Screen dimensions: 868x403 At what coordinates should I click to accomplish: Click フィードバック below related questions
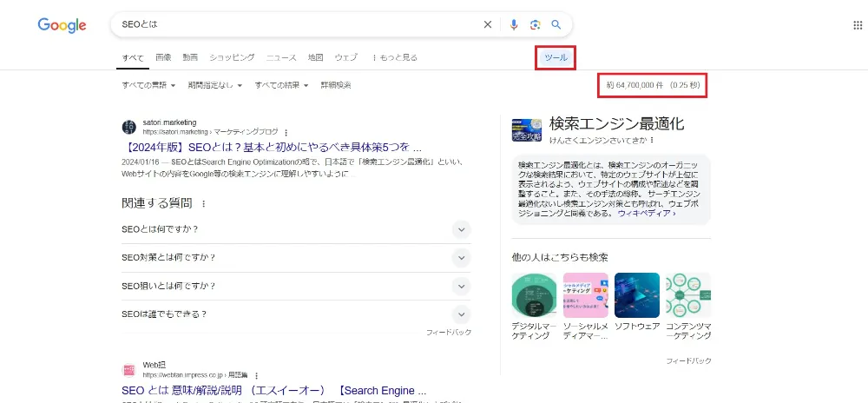pyautogui.click(x=449, y=332)
